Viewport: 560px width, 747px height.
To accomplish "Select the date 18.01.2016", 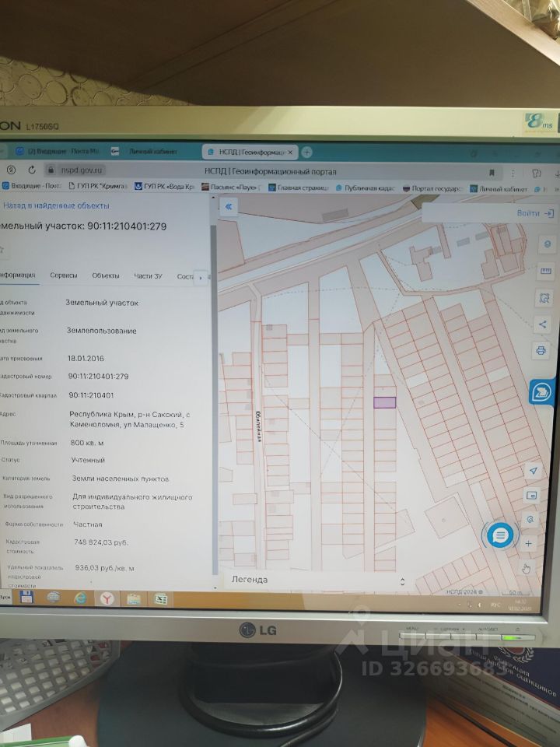I will coord(86,358).
